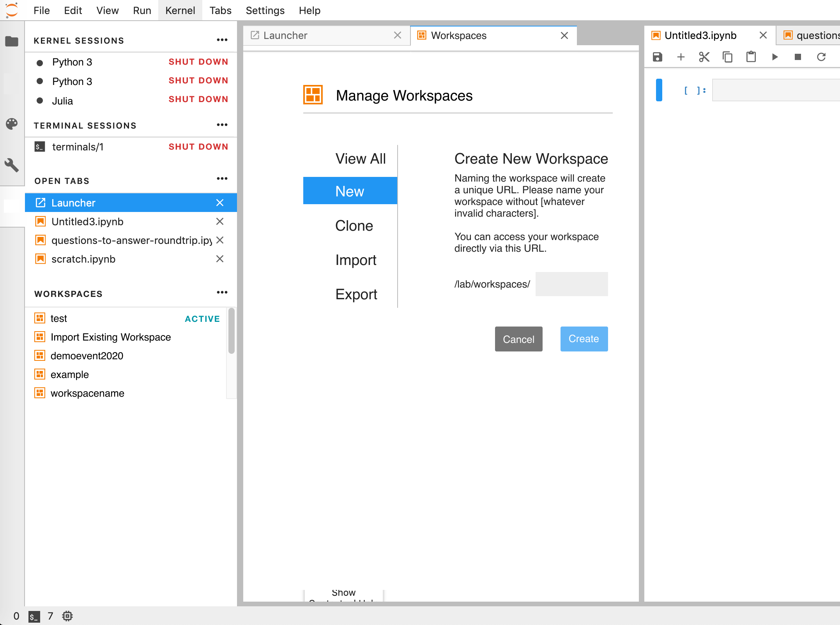840x625 pixels.
Task: Click the bug icon in status bar
Action: [67, 616]
